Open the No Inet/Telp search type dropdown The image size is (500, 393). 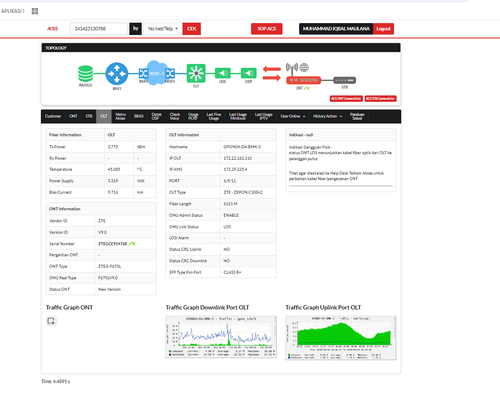pyautogui.click(x=163, y=29)
